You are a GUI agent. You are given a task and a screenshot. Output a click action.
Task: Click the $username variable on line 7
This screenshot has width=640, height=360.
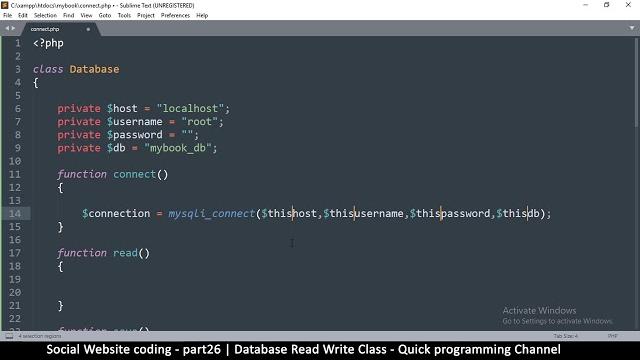(135, 122)
